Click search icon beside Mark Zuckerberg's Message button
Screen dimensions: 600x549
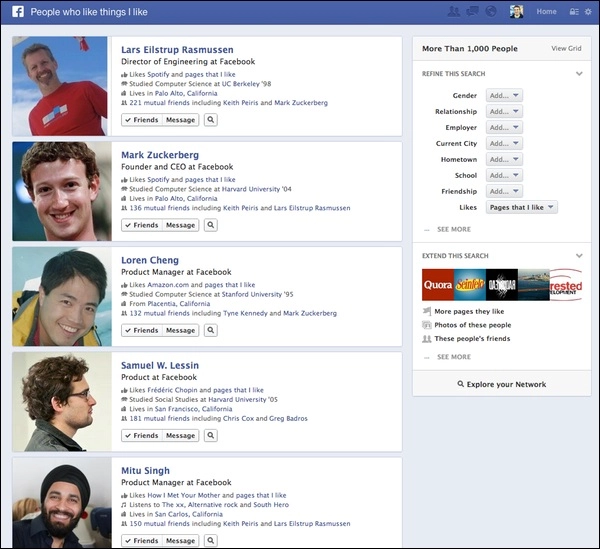[x=210, y=225]
